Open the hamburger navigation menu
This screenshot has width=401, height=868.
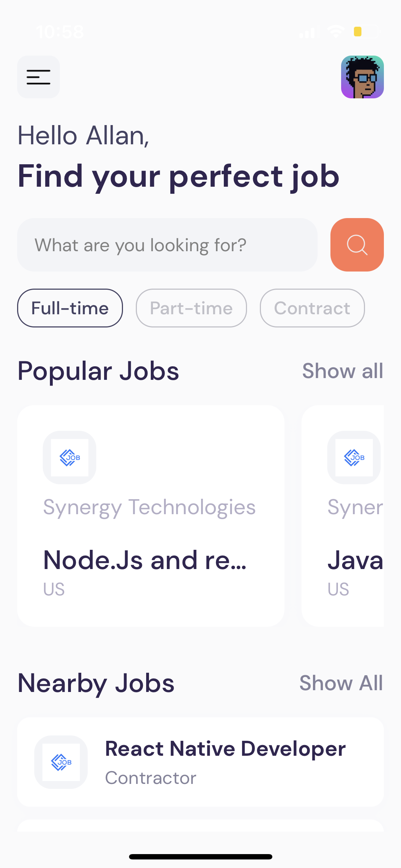(x=38, y=77)
